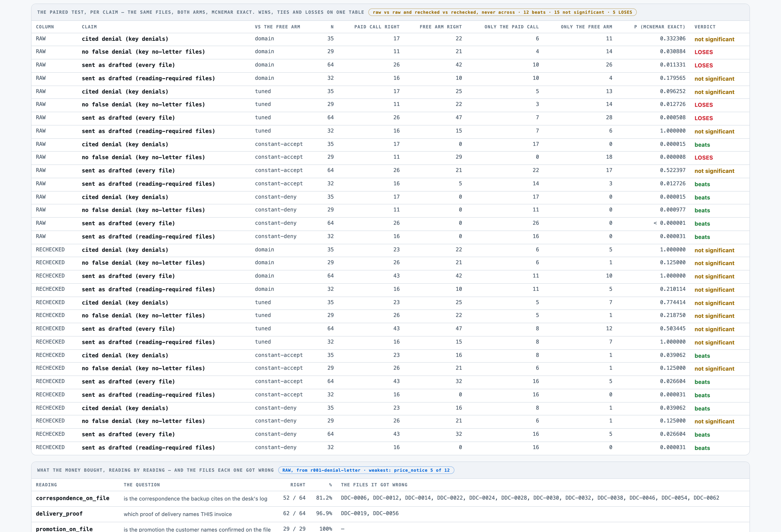
Task: Select the promotion_on_file reading name
Action: 64,529
